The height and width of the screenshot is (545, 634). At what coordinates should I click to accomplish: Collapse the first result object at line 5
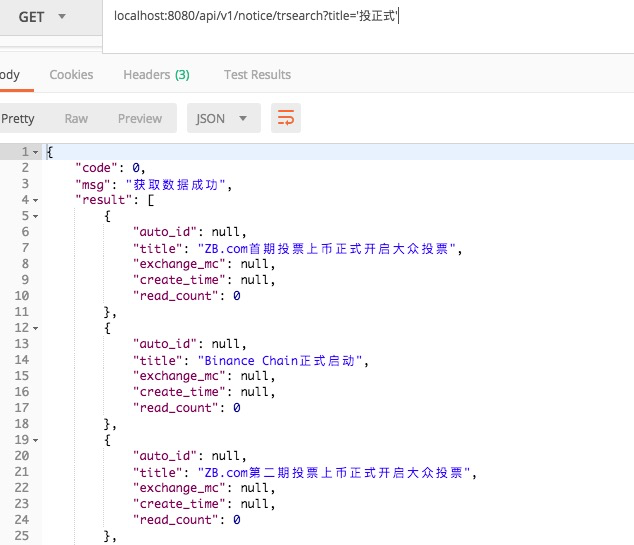click(x=36, y=216)
